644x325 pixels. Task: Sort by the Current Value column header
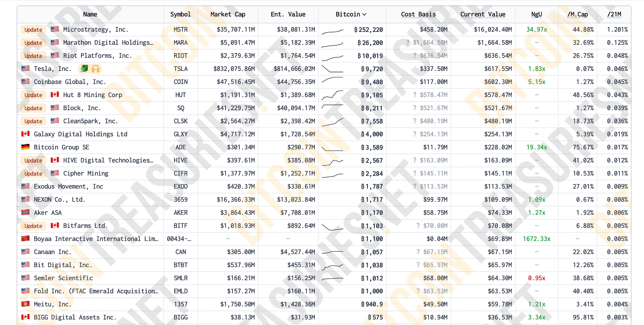483,14
